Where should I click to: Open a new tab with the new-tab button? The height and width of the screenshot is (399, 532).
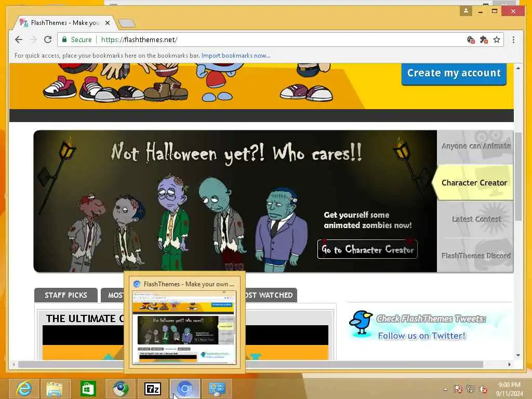coord(127,23)
